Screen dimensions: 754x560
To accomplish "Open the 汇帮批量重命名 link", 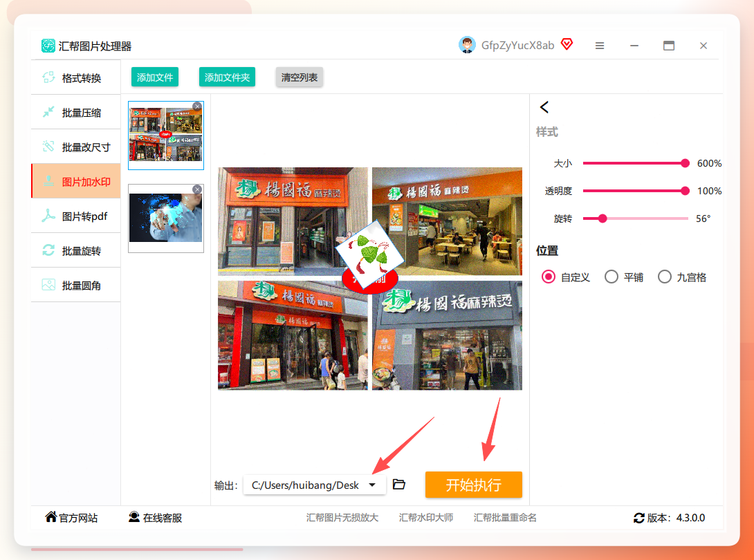I will point(505,518).
